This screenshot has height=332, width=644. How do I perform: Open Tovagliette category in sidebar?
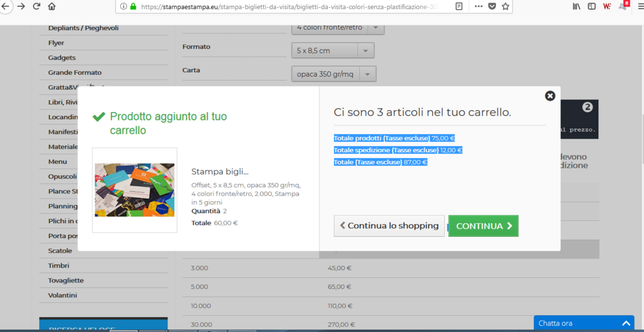(x=66, y=280)
